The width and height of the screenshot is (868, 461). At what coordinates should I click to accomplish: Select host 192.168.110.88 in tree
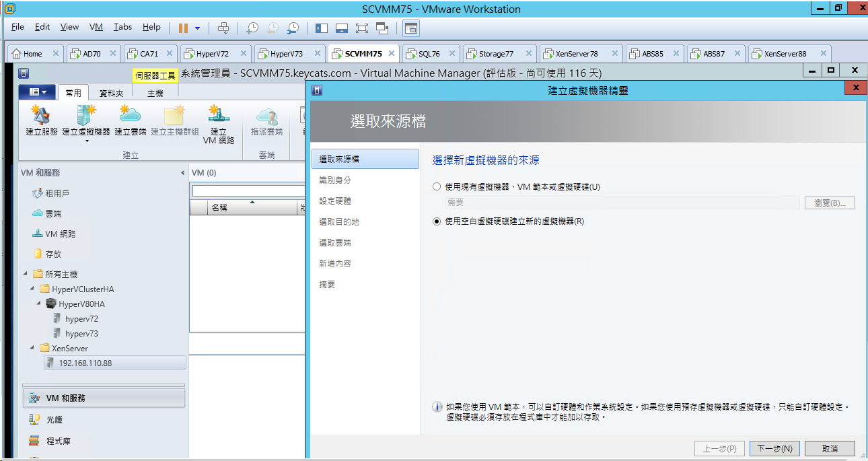[114, 363]
